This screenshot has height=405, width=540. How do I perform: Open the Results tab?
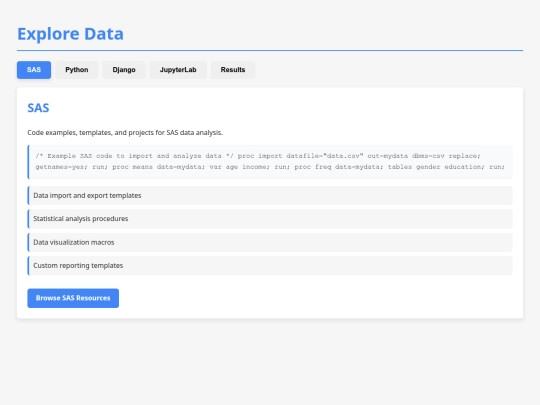pos(233,70)
